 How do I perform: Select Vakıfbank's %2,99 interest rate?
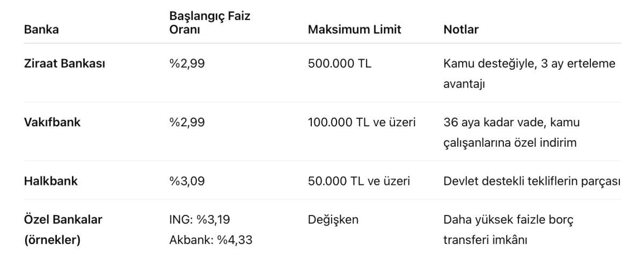(187, 122)
